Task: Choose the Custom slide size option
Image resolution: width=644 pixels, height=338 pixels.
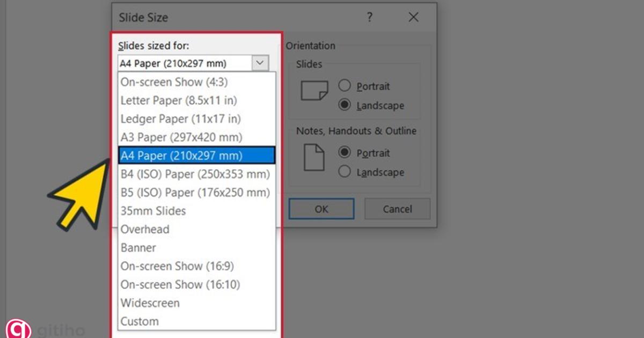Action: [139, 321]
